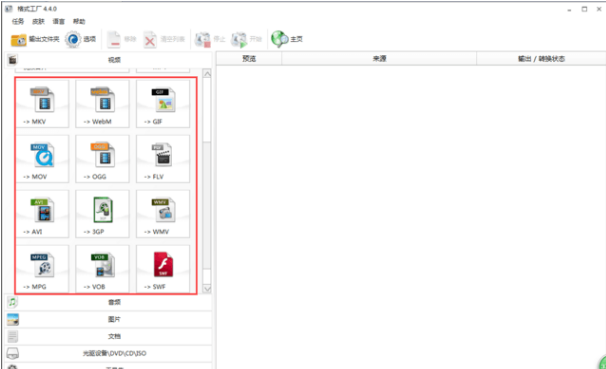This screenshot has height=369, width=606.
Task: Stop the conversion (停止)
Action: (x=210, y=39)
